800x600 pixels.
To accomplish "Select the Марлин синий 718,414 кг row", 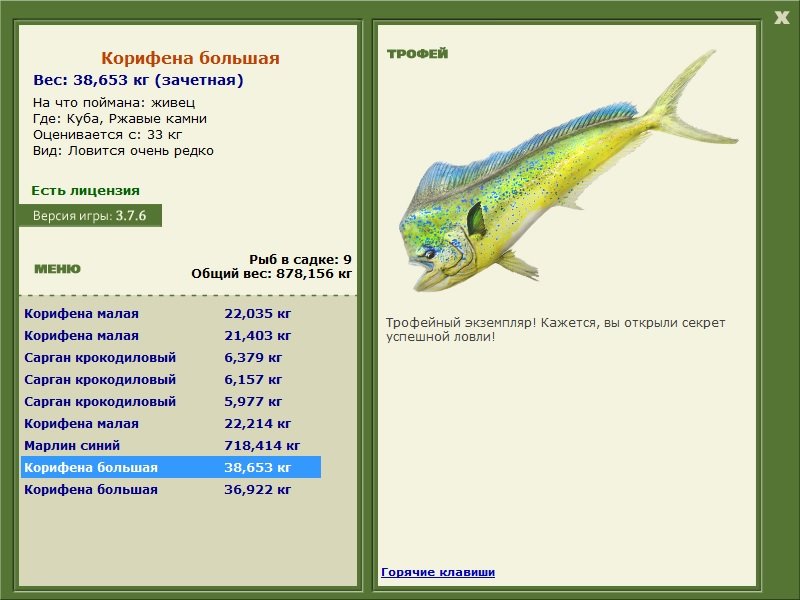I will 171,445.
